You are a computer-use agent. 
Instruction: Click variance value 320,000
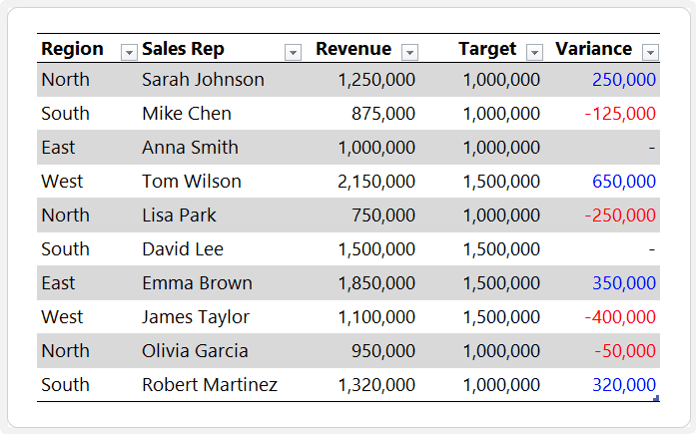point(624,385)
